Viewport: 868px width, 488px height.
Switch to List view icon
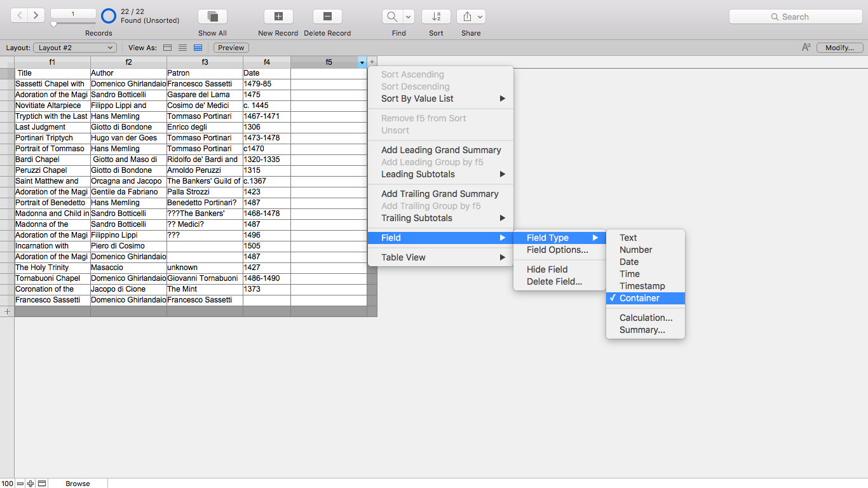coord(182,48)
